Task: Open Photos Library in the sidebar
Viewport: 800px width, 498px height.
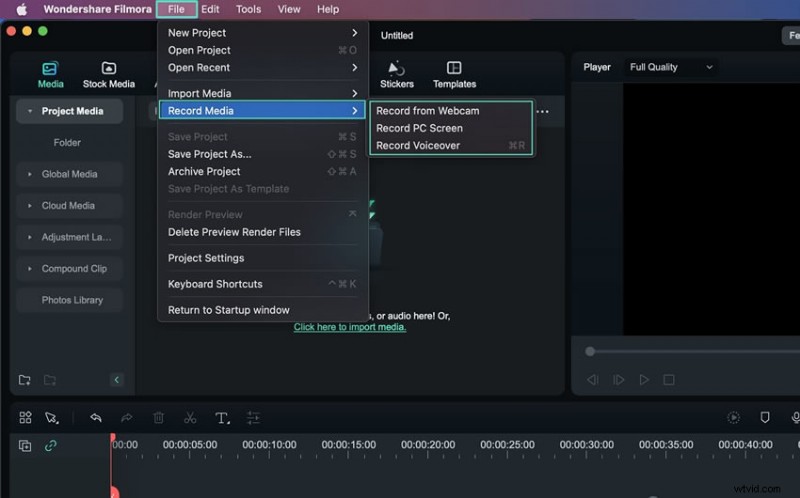Action: tap(72, 301)
